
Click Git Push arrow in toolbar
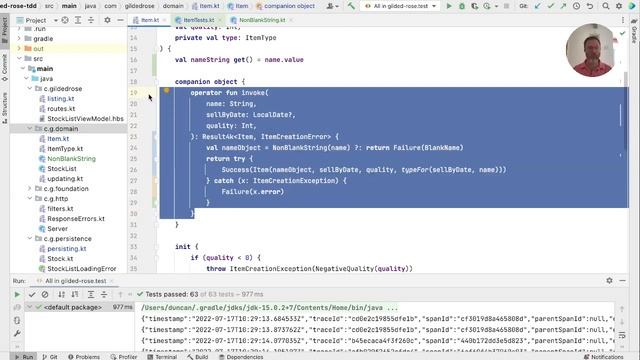[563, 6]
